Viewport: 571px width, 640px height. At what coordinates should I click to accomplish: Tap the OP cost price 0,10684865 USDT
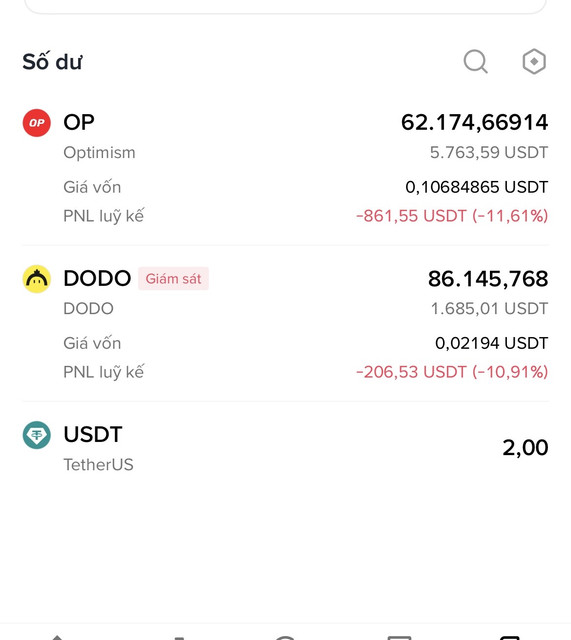point(476,187)
